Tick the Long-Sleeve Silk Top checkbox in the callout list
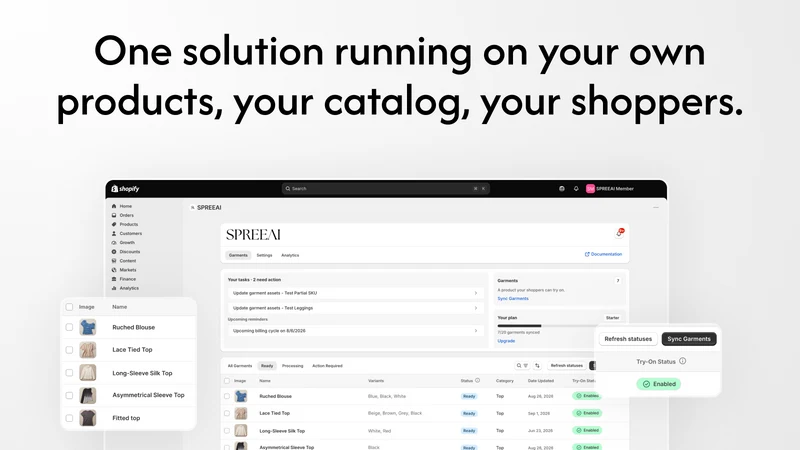 (x=69, y=373)
